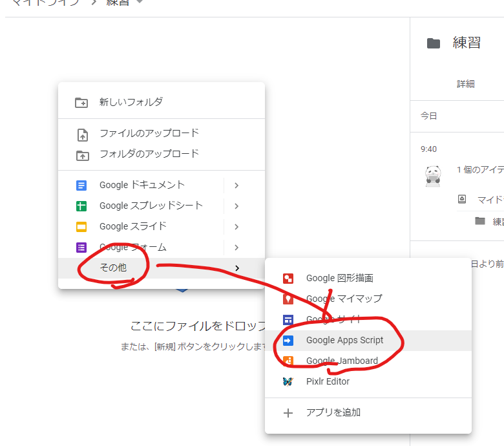Click the folder upload icon
Image resolution: width=504 pixels, height=446 pixels.
point(81,155)
